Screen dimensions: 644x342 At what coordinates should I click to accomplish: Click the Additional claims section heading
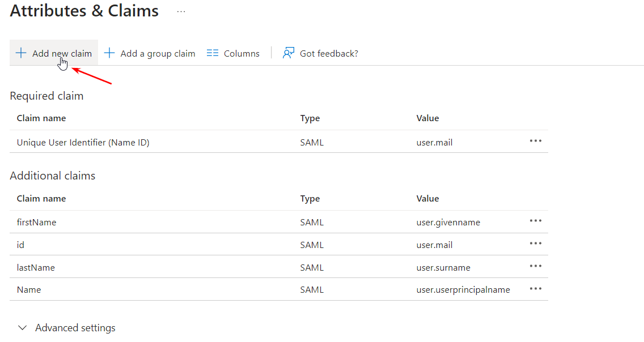(53, 176)
